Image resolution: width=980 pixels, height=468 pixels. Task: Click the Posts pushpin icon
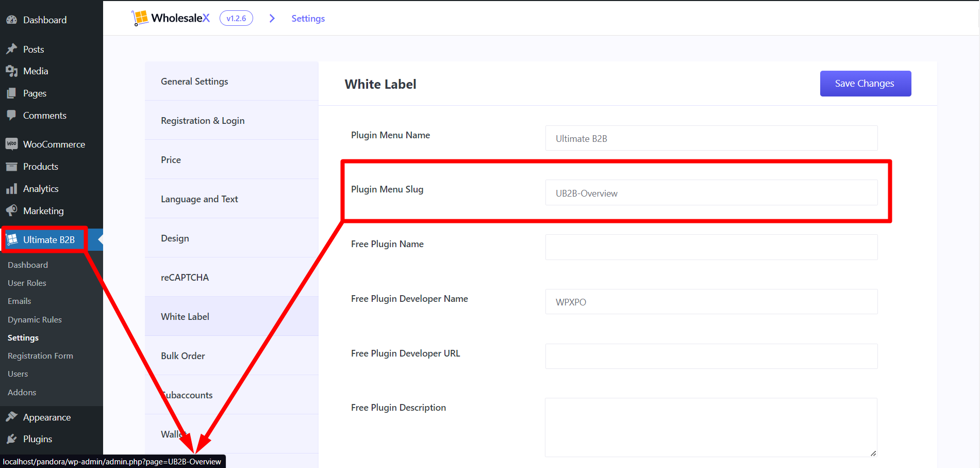click(x=12, y=49)
